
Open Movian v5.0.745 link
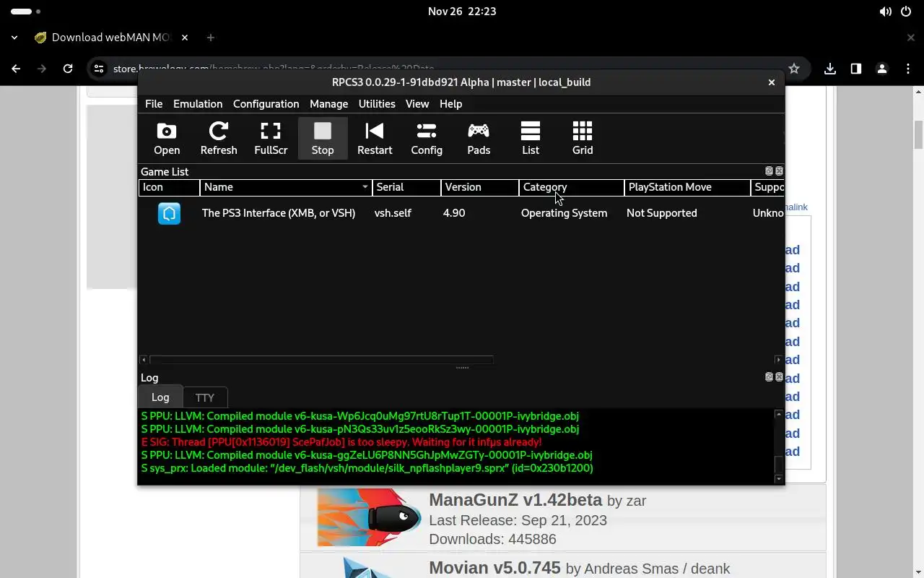(494, 568)
